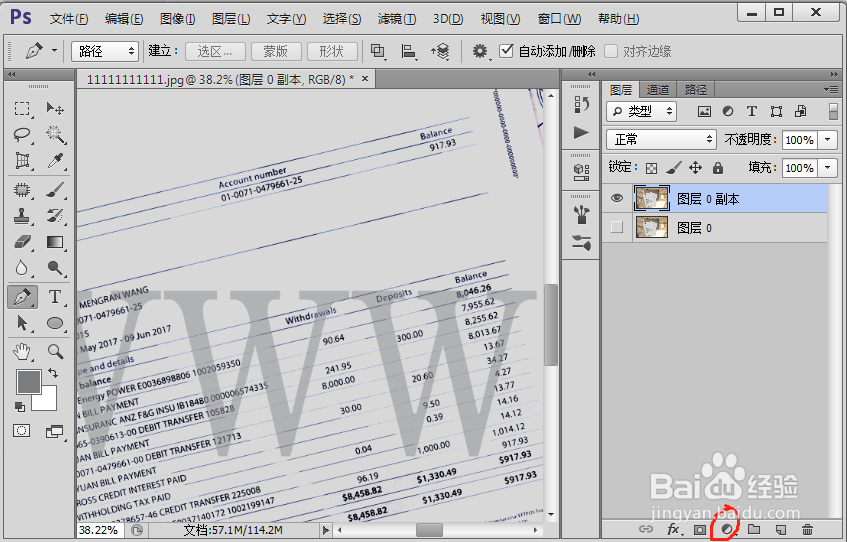847x542 pixels.
Task: Select the Brush tool
Action: coord(55,190)
